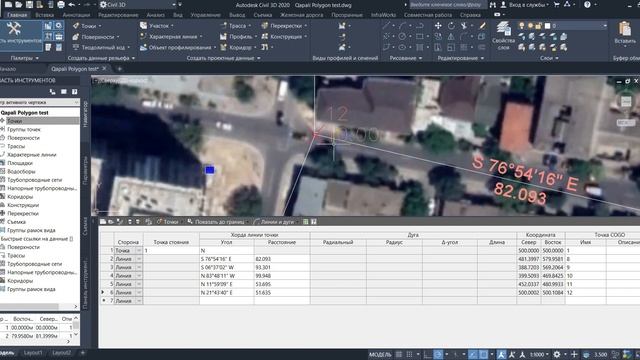Click МОДЕЛЬ button in status bar
Screen dimensions: 640x360
pos(380,354)
